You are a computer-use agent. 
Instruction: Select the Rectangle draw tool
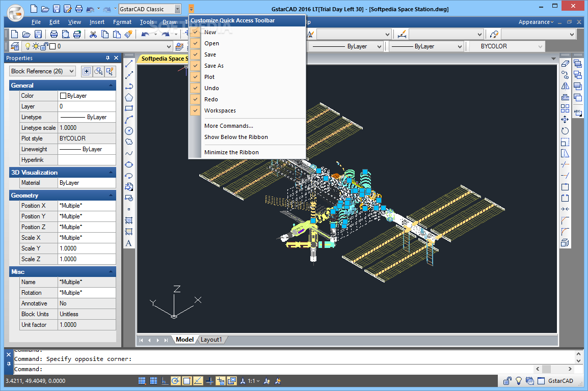click(x=128, y=108)
